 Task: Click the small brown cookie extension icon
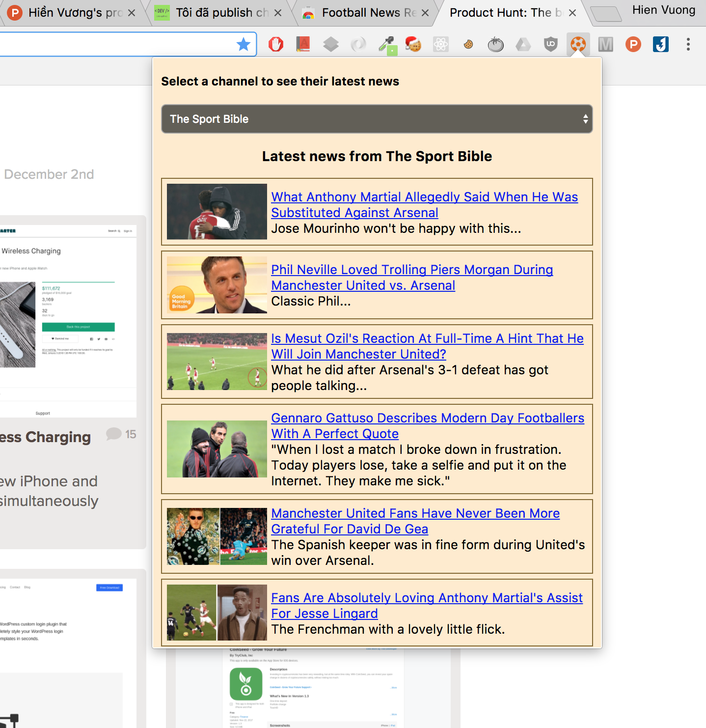click(468, 45)
